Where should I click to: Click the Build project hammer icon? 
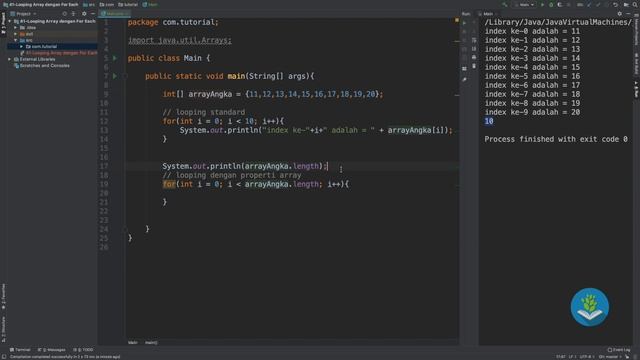click(504, 4)
